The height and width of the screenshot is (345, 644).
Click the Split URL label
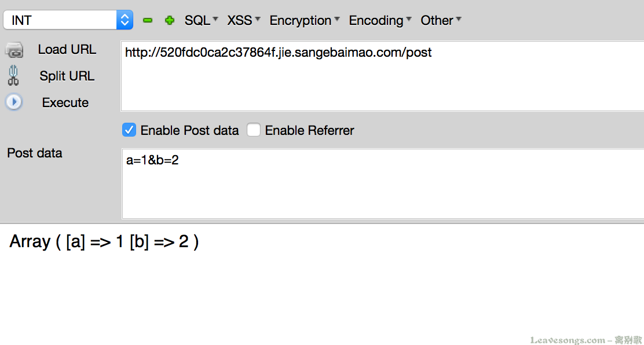coord(67,76)
